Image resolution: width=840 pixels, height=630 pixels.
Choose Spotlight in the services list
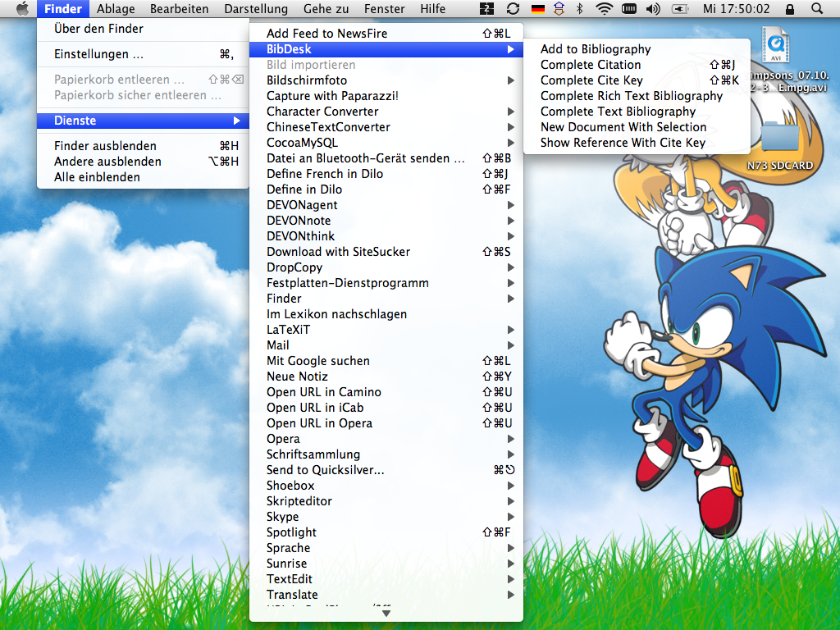pos(386,532)
